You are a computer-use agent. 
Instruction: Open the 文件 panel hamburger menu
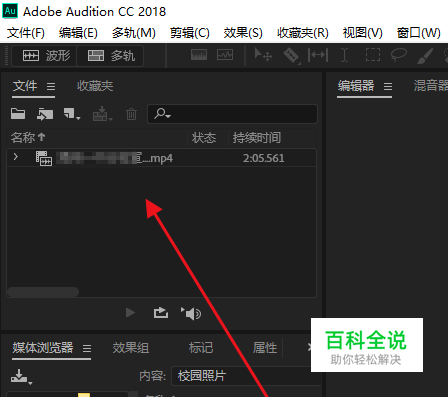coord(51,87)
